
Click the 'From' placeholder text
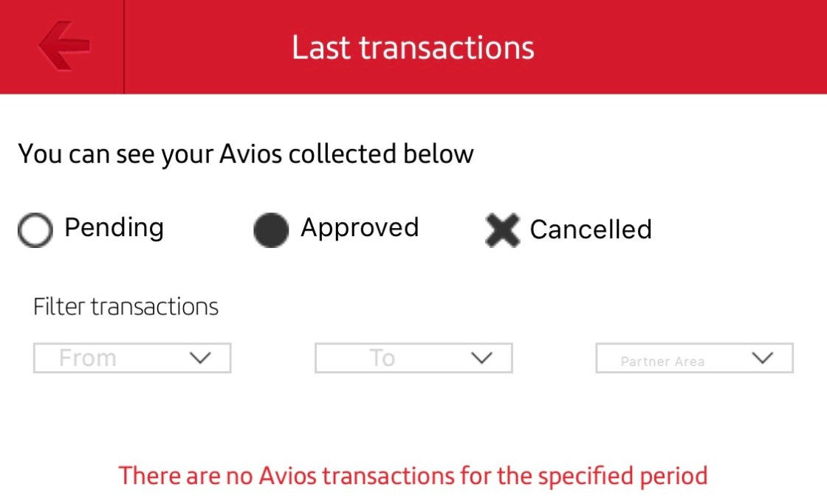pyautogui.click(x=88, y=358)
